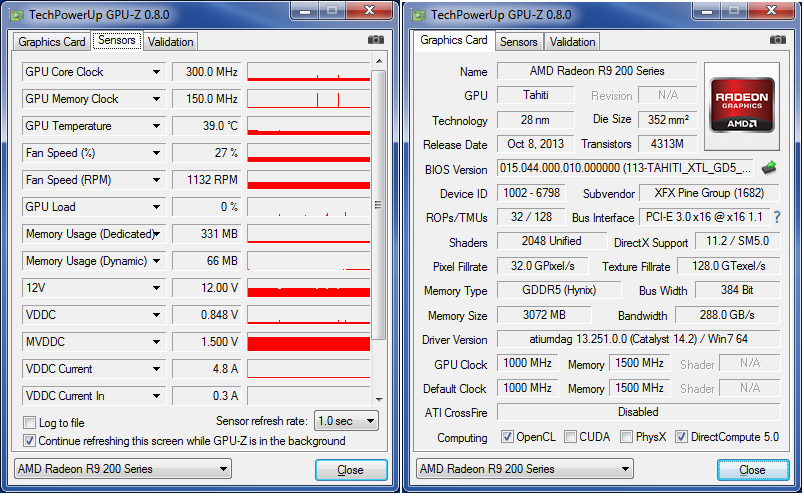Viewport: 804px width, 496px height.
Task: Click the GPU Core Clock history graph
Action: [x=309, y=72]
